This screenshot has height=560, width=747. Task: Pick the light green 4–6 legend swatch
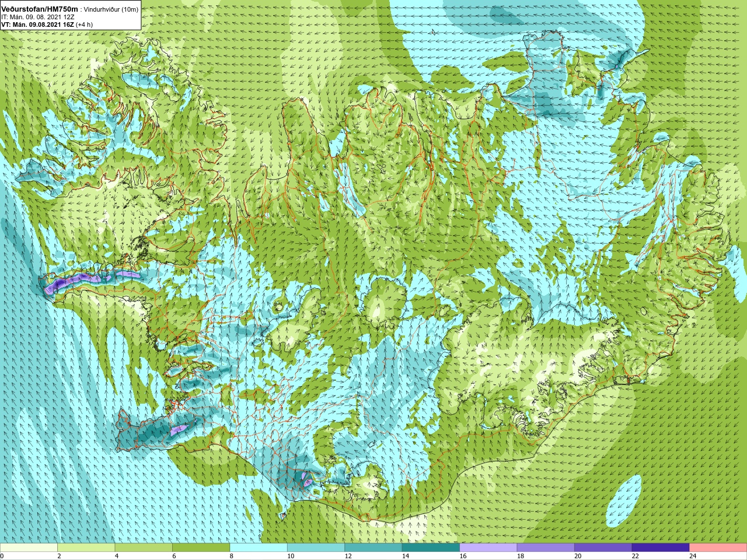point(144,548)
